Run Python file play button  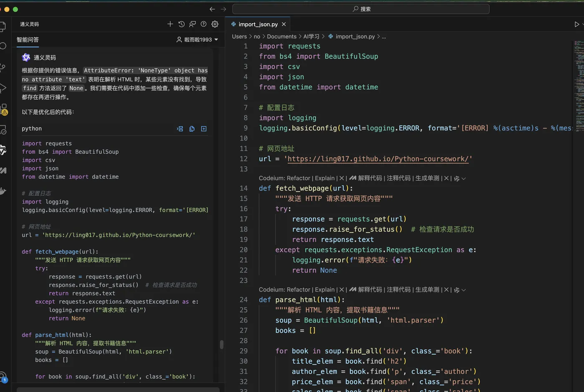point(577,24)
